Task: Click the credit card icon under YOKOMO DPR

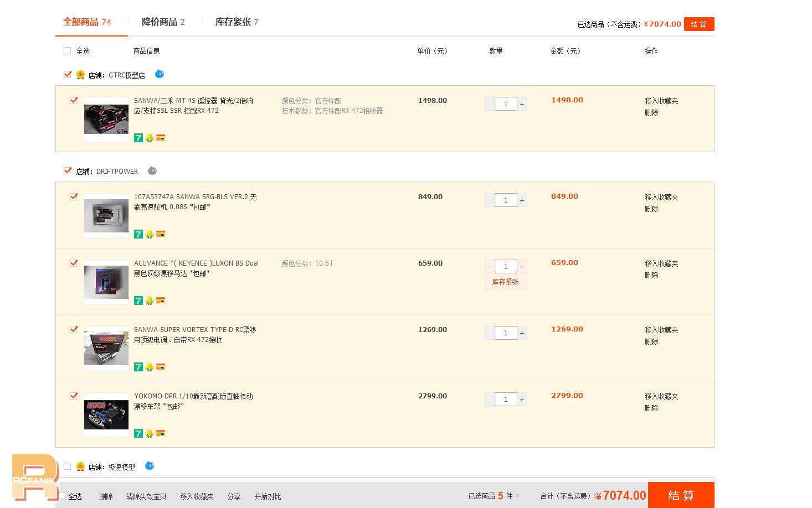Action: click(161, 433)
